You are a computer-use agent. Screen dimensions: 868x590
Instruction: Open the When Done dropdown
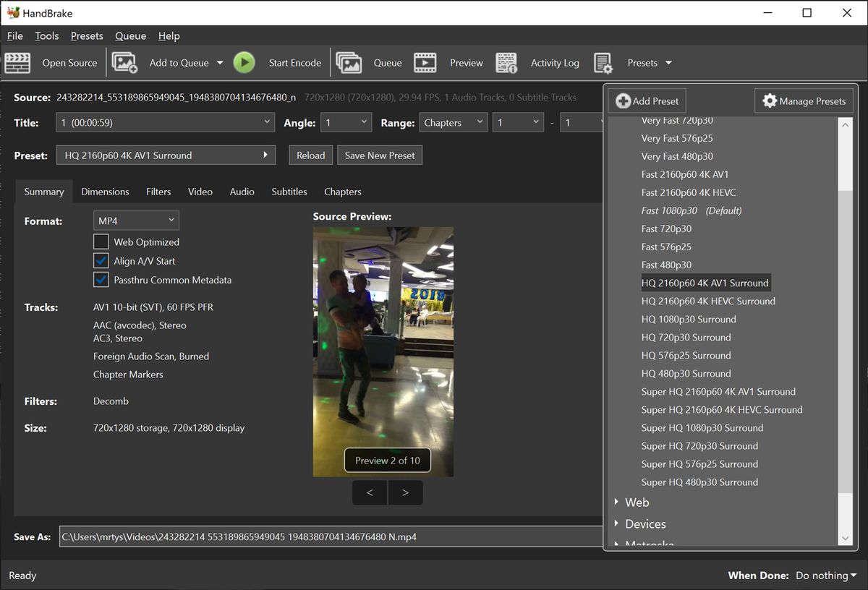tap(826, 575)
